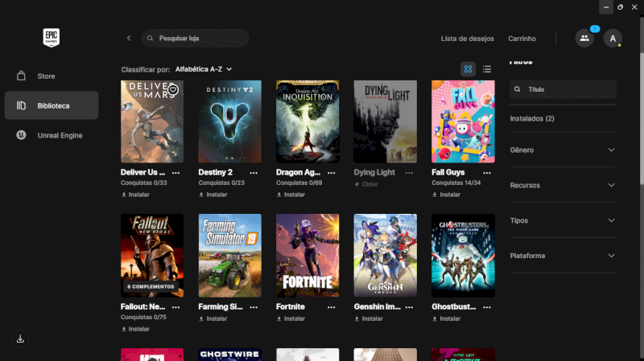This screenshot has height=361, width=644.
Task: Click the Ghostwire cover at the bottom
Action: click(229, 355)
